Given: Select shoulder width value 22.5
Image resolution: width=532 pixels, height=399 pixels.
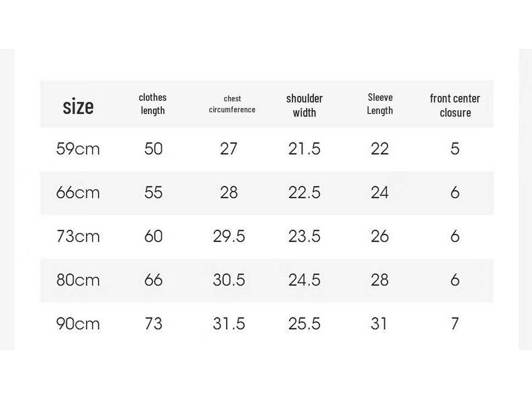Looking at the screenshot, I should tap(304, 193).
